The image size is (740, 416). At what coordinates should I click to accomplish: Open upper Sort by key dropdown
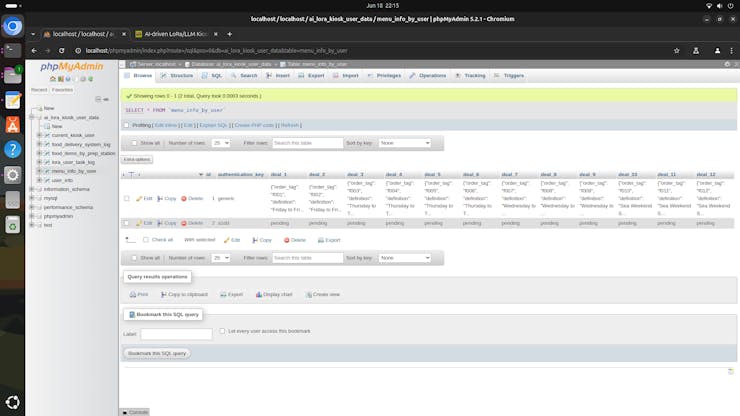click(405, 143)
